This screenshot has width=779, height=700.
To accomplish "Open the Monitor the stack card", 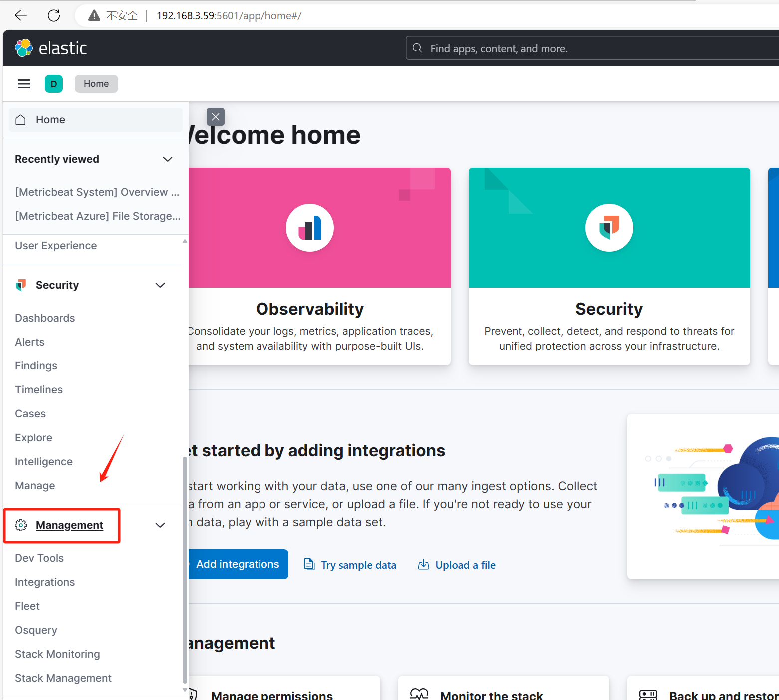I will 504,688.
